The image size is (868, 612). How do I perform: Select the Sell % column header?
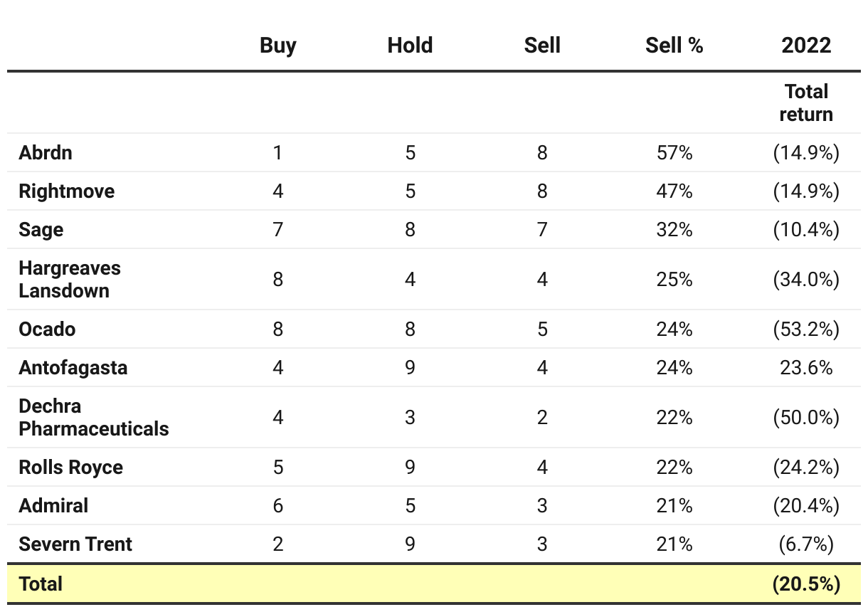click(x=674, y=46)
